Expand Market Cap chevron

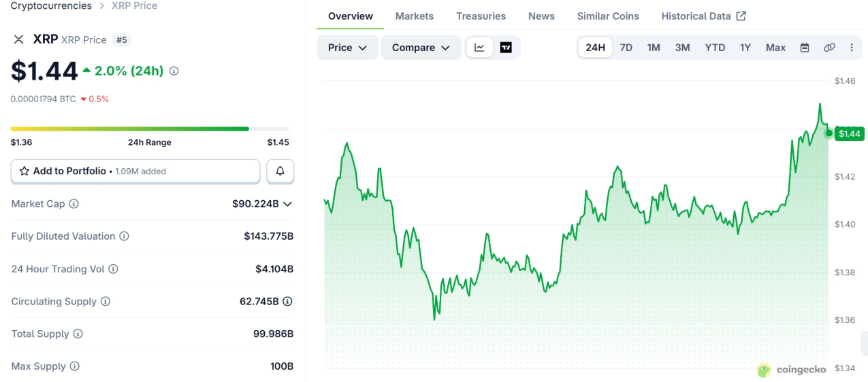(287, 204)
